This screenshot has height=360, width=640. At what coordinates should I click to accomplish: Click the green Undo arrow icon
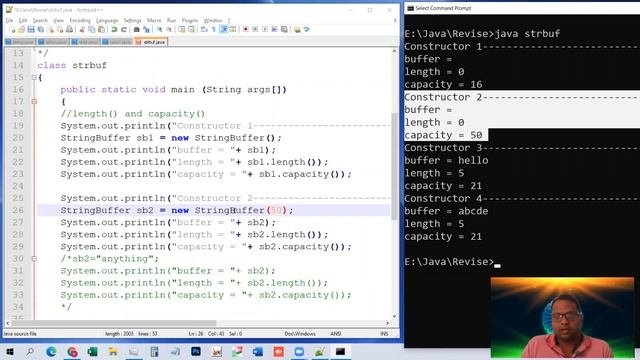114,29
